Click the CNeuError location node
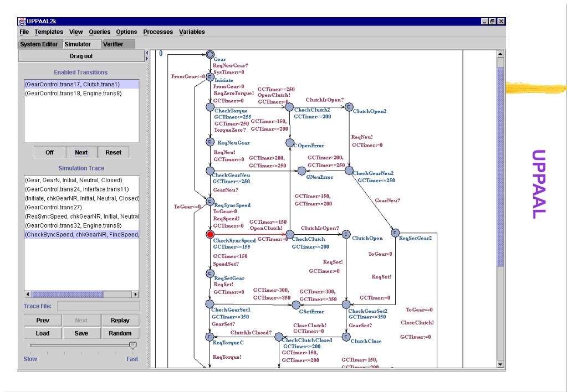Viewport: 567px width, 392px height. point(302,171)
